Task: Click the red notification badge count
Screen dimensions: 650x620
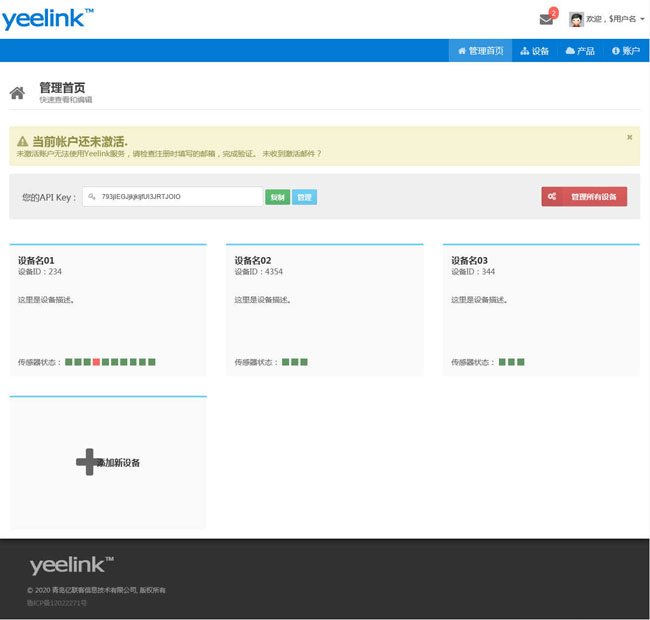Action: (x=553, y=13)
